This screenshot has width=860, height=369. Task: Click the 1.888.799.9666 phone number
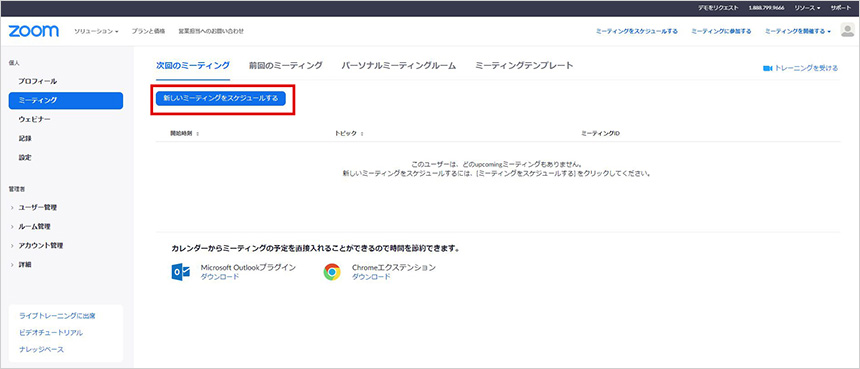tap(766, 8)
